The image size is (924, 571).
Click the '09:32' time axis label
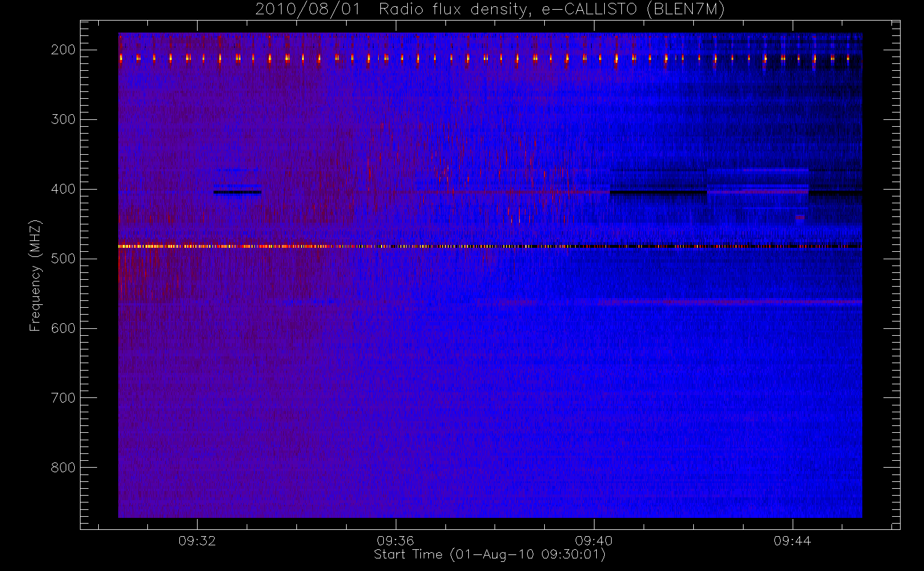pos(197,541)
